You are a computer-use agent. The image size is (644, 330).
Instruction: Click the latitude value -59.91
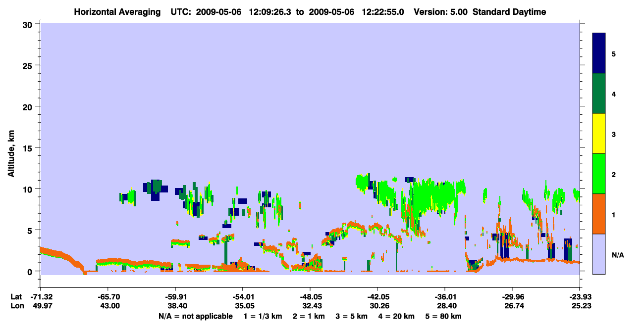point(175,297)
